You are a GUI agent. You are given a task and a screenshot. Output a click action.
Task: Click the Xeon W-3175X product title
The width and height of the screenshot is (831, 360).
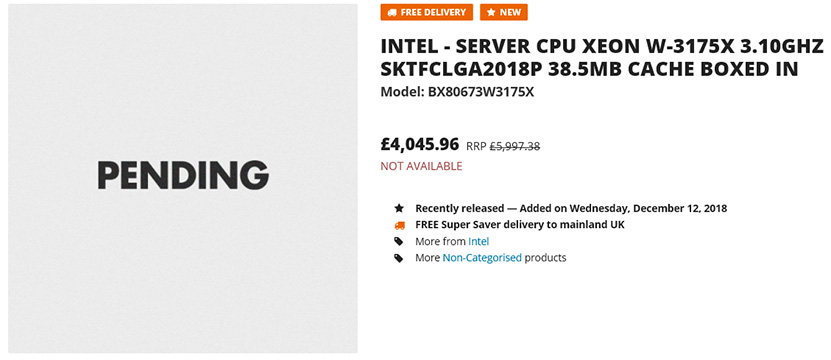coord(602,58)
